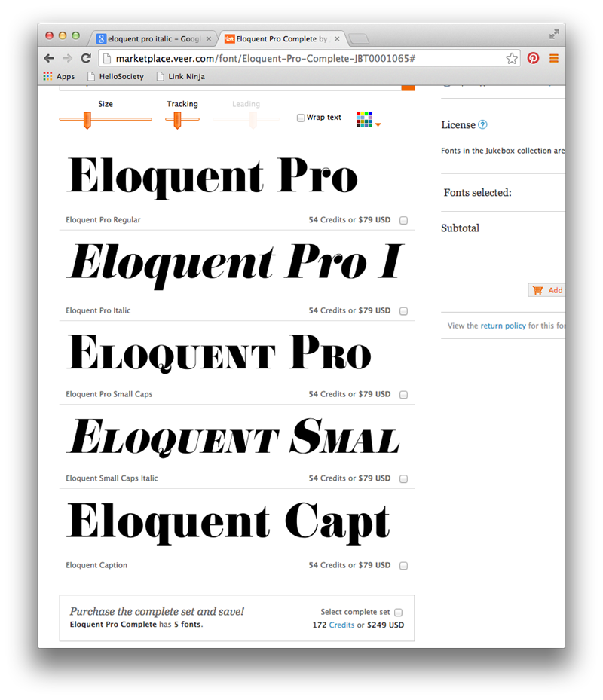This screenshot has height=700, width=603.
Task: Check the Select complete set box
Action: click(399, 612)
